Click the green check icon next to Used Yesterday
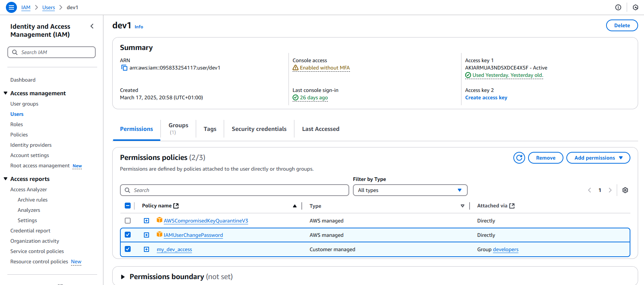 pyautogui.click(x=468, y=75)
